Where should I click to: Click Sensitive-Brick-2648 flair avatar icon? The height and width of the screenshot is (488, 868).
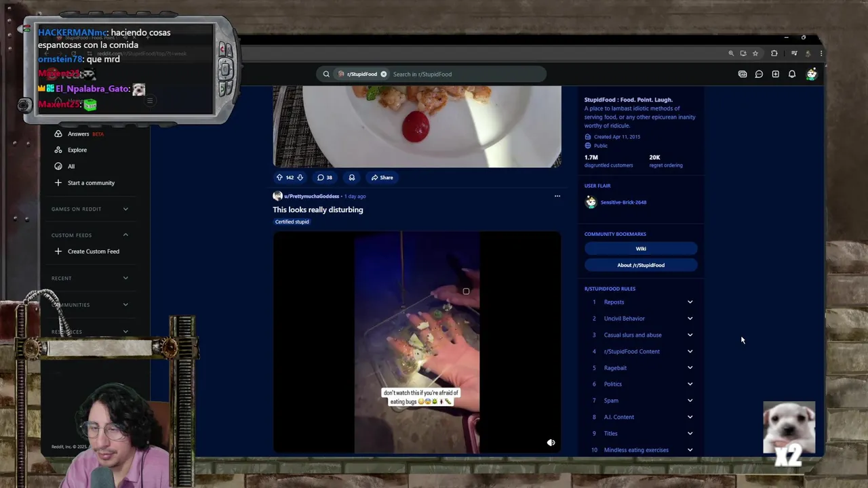pyautogui.click(x=591, y=202)
